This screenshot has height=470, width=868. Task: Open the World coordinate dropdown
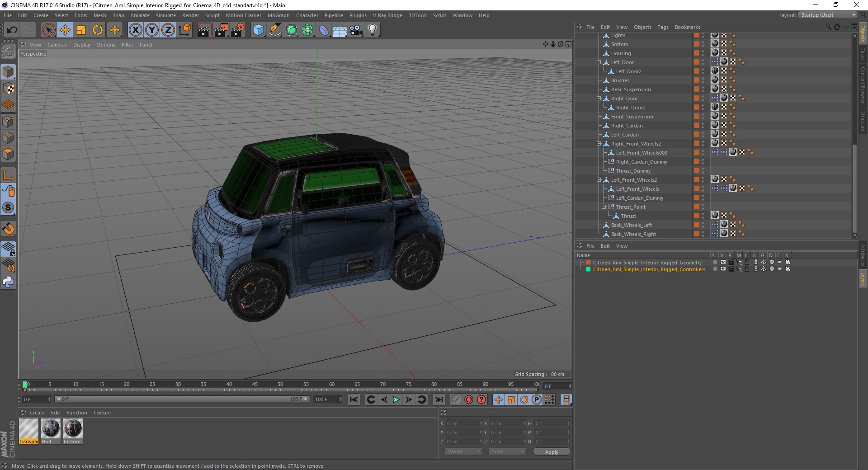pyautogui.click(x=463, y=451)
